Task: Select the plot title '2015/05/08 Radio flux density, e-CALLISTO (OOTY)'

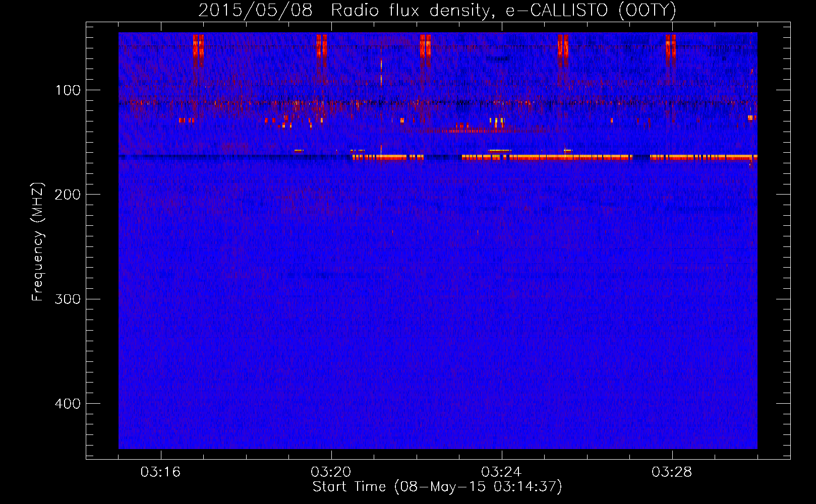Action: (437, 10)
